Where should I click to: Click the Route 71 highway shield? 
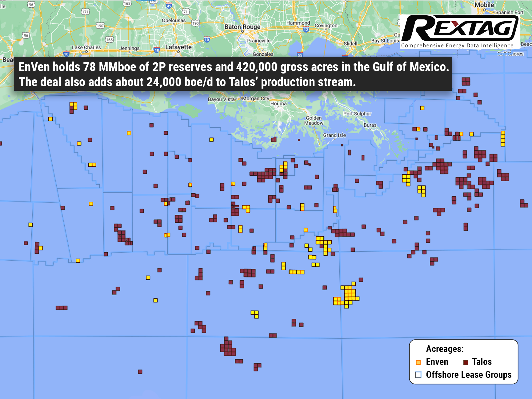click(186, 12)
